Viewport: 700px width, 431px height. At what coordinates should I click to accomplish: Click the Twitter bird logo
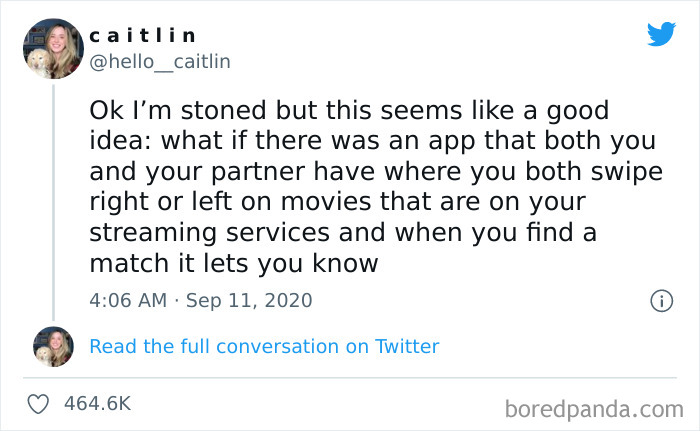pos(661,34)
